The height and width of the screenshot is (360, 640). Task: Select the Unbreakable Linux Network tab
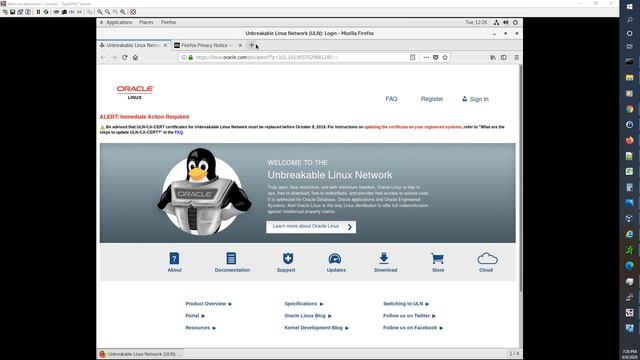pos(133,45)
